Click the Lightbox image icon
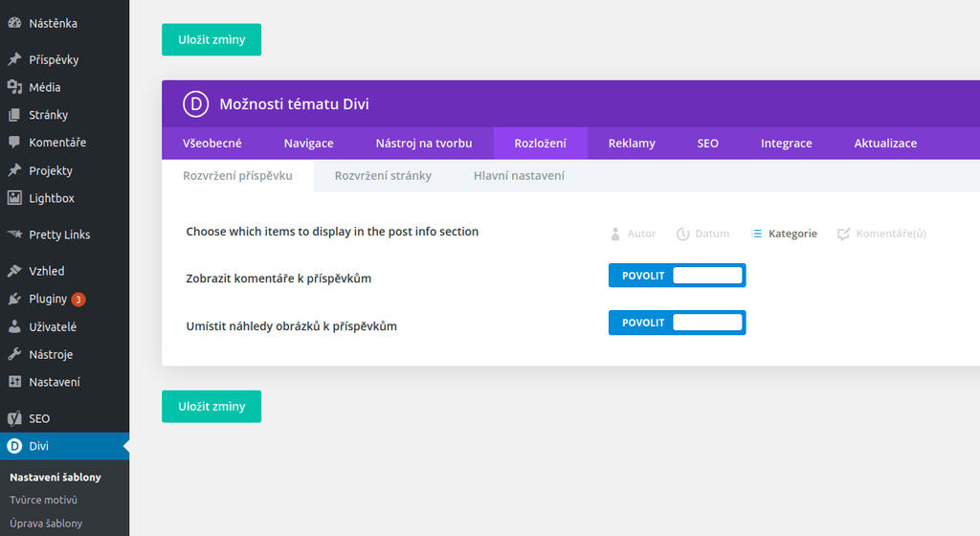 pyautogui.click(x=14, y=198)
